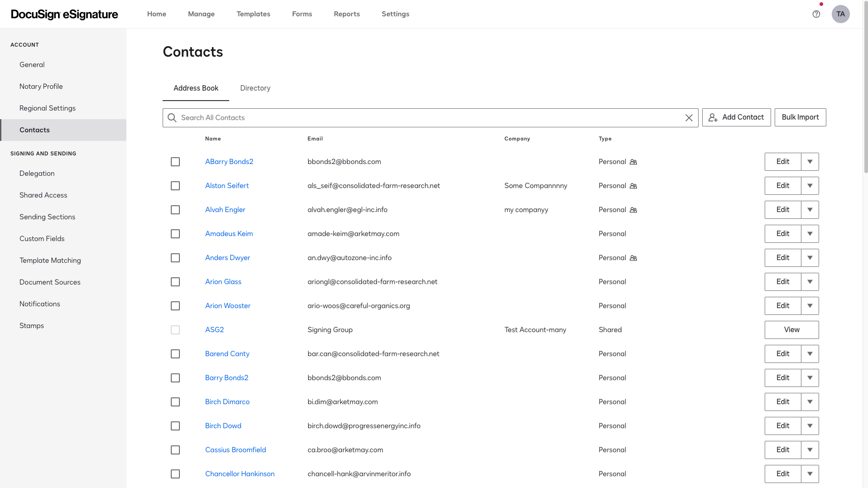
Task: Open the Amadeus Keim contact link
Action: click(229, 234)
